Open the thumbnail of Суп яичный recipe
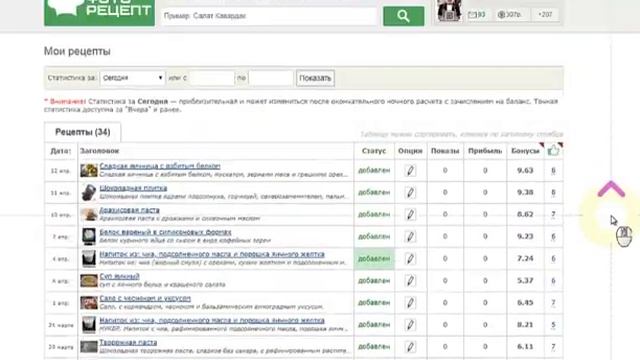The width and height of the screenshot is (640, 360). (89, 280)
